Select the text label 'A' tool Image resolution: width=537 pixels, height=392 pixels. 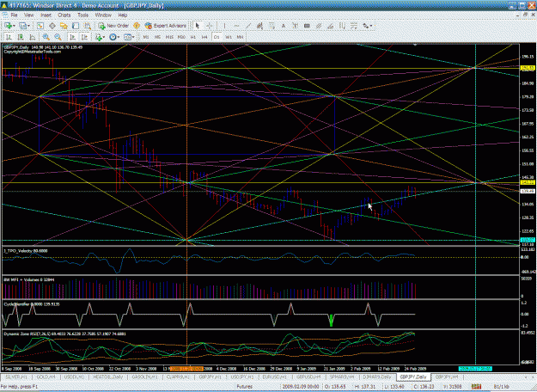[284, 26]
